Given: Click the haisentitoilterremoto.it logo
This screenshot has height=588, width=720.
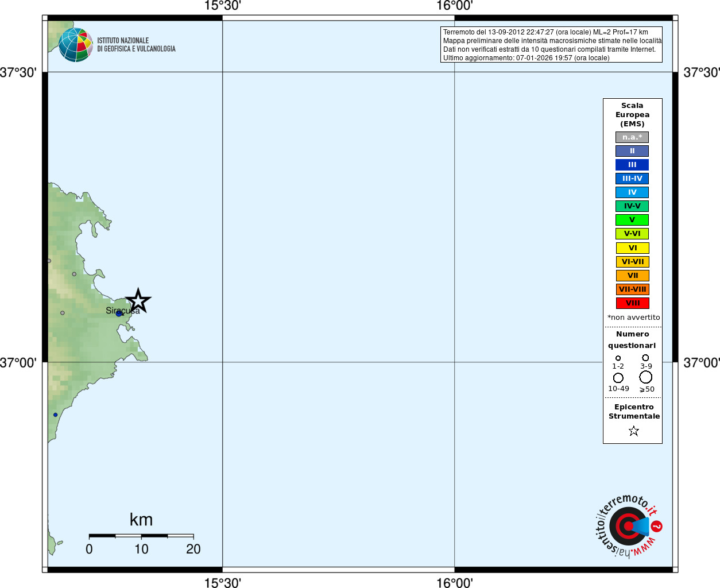Looking at the screenshot, I should [629, 525].
